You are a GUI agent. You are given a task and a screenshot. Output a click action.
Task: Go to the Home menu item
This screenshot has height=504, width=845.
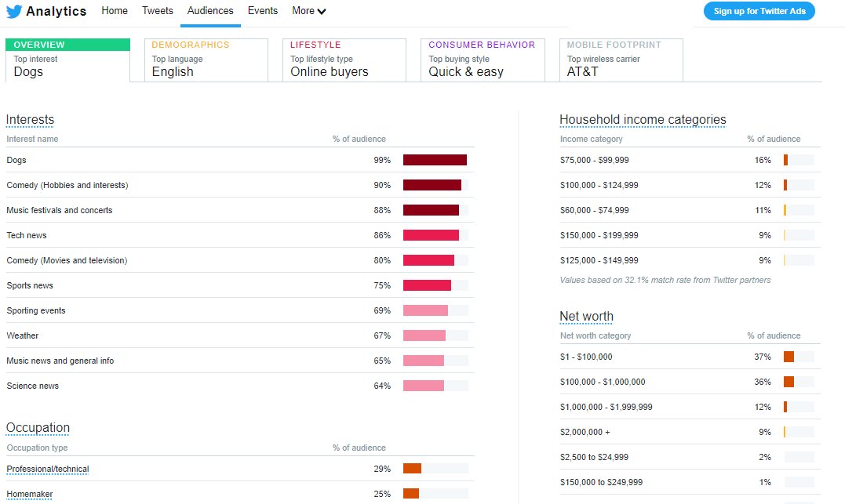pos(115,11)
